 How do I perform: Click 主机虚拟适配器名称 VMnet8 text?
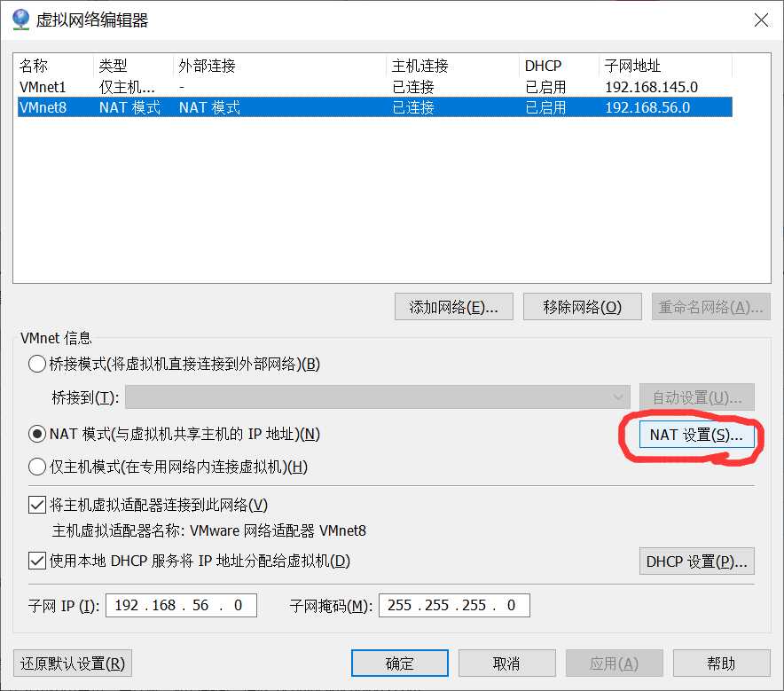209,530
